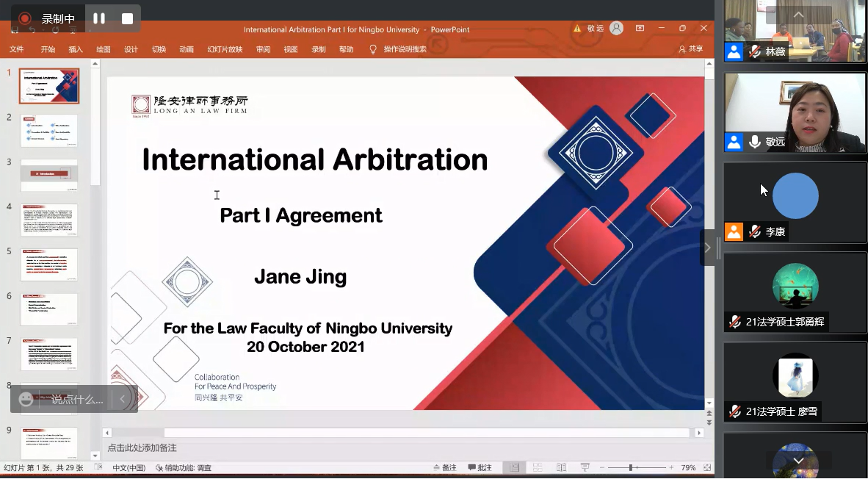Image resolution: width=868 pixels, height=479 pixels.
Task: Click the 共享 share button
Action: (x=690, y=49)
